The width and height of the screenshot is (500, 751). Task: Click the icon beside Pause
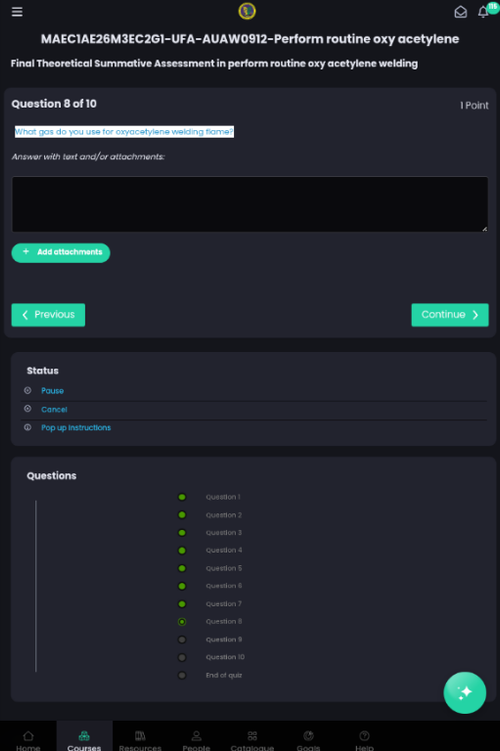[x=28, y=390]
